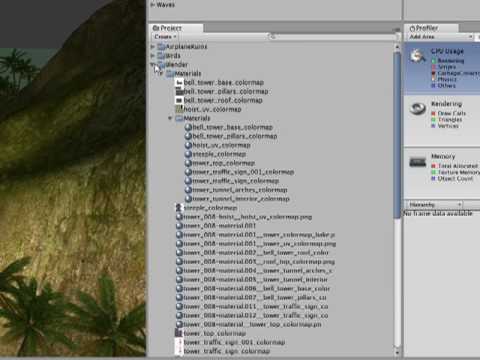Click sphere icon of tower_008-hoist__hoist_uv_colormap.png

coord(179,217)
